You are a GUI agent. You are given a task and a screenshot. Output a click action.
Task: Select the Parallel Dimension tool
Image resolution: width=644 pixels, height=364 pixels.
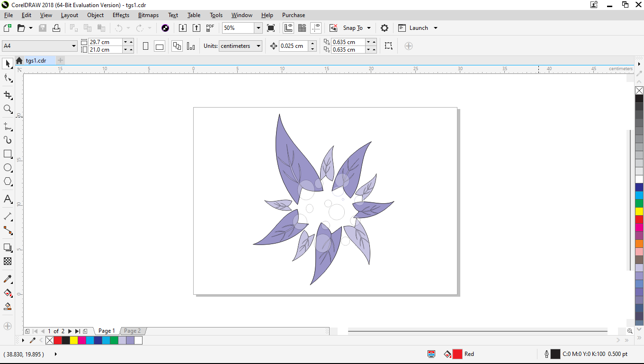(8, 217)
